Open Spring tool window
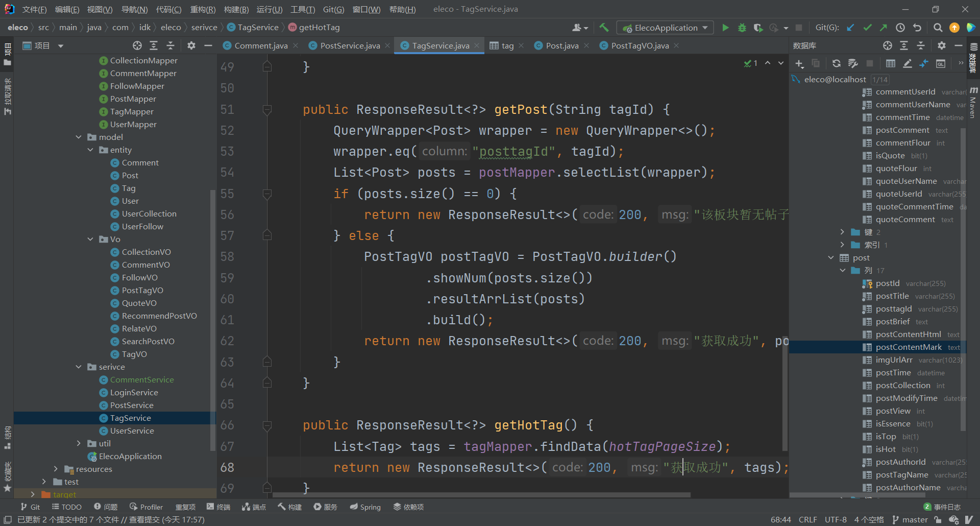 click(365, 507)
